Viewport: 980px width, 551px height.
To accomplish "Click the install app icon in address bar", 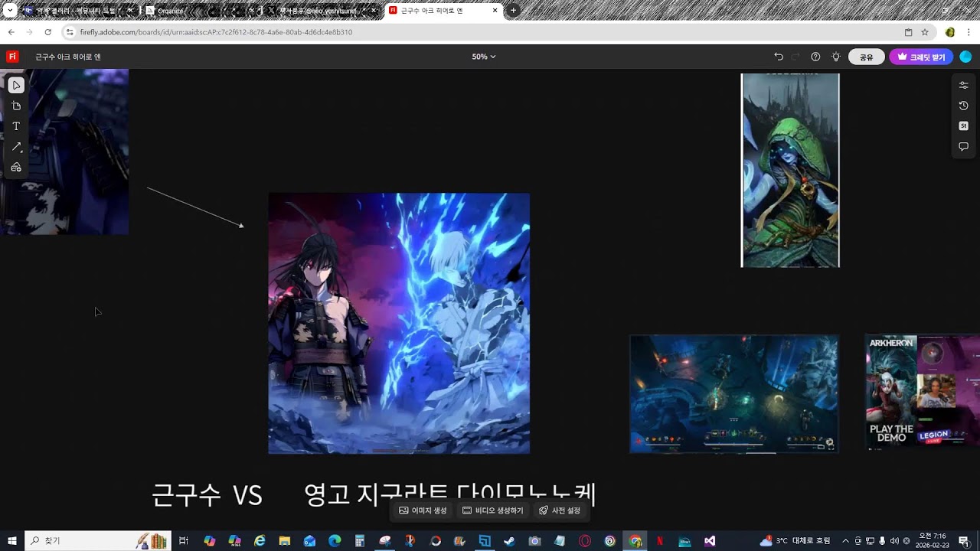I will pyautogui.click(x=908, y=32).
